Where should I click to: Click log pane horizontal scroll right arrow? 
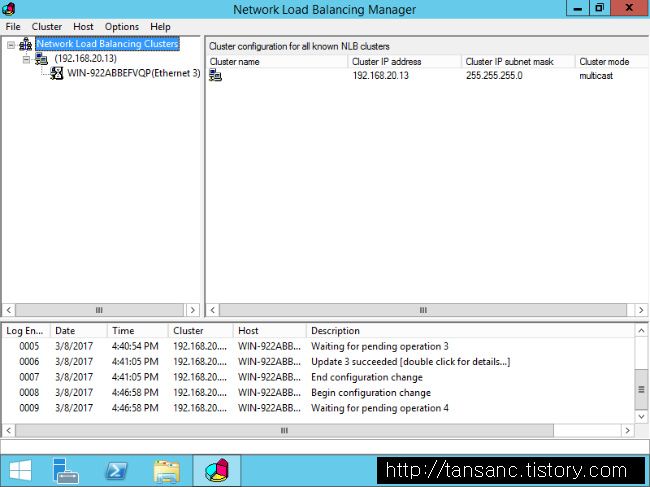[627, 431]
